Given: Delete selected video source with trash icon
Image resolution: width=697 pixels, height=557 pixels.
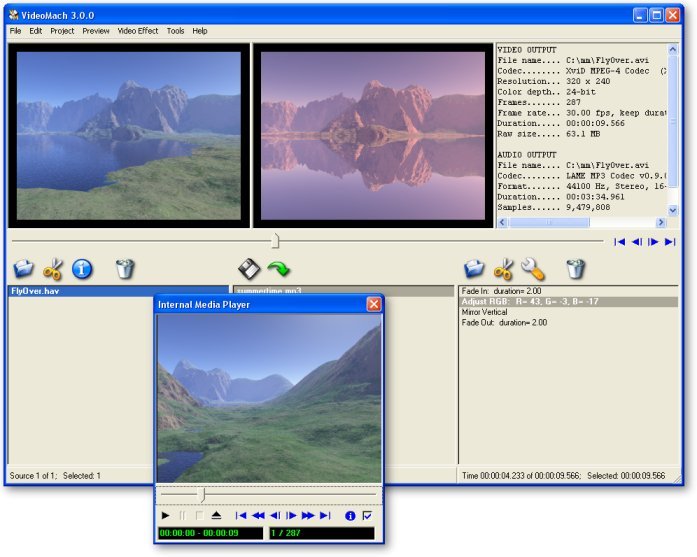Looking at the screenshot, I should pos(125,269).
